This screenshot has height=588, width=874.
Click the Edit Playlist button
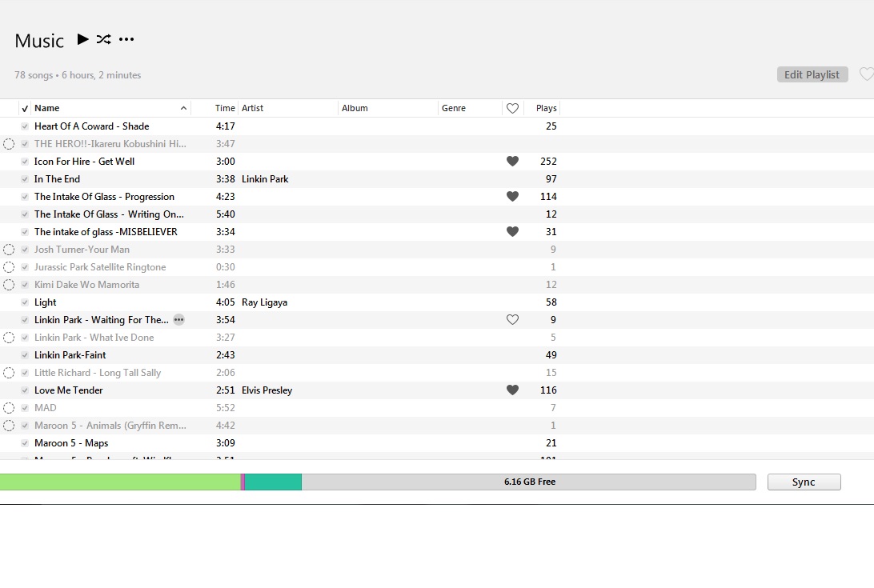(812, 74)
